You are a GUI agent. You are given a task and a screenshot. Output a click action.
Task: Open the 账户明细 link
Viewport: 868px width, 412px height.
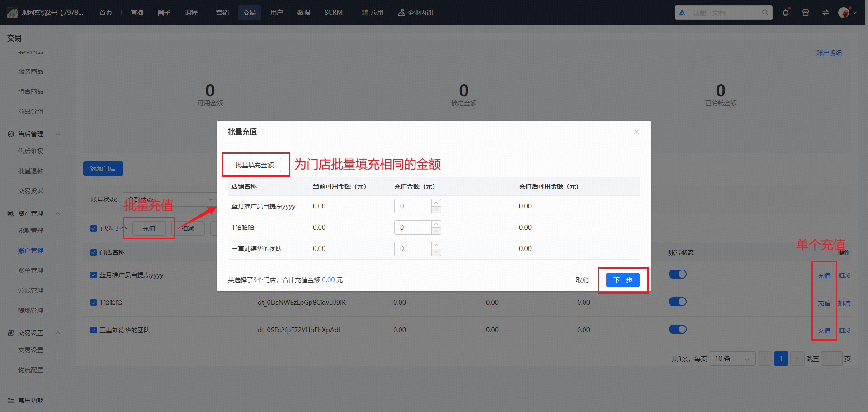[829, 53]
